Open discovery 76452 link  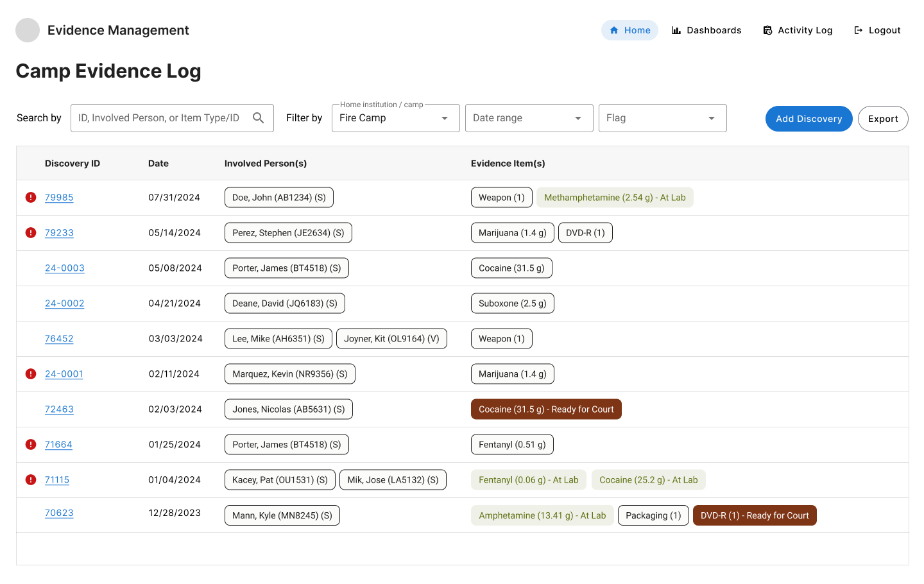coord(59,339)
